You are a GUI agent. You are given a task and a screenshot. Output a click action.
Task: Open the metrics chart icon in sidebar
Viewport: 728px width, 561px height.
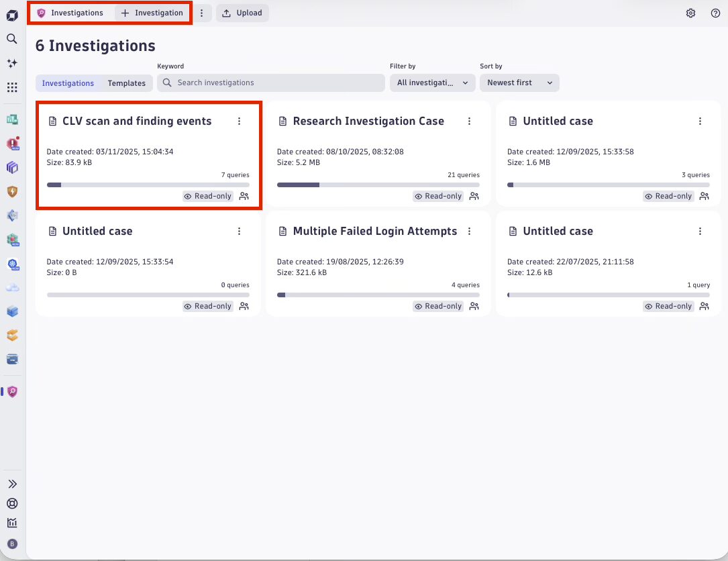coord(11,521)
